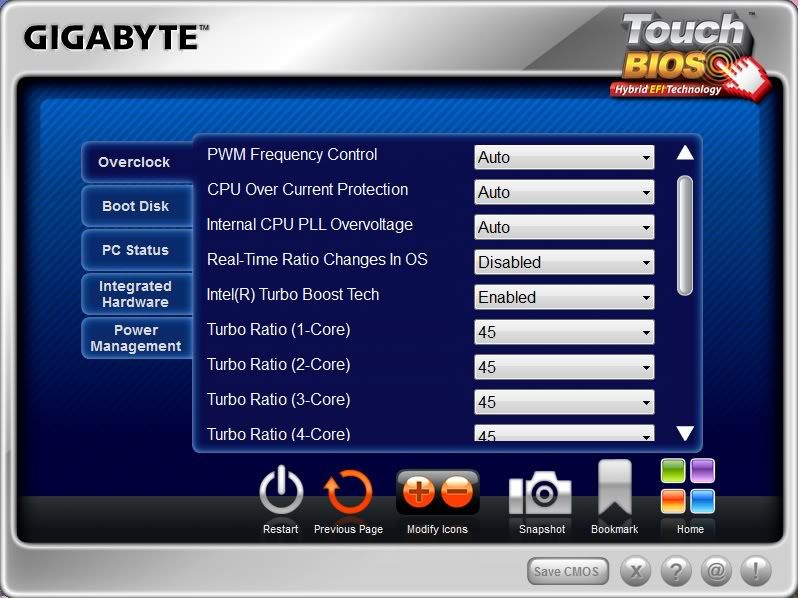
Task: Click the round X exit icon
Action: click(637, 571)
